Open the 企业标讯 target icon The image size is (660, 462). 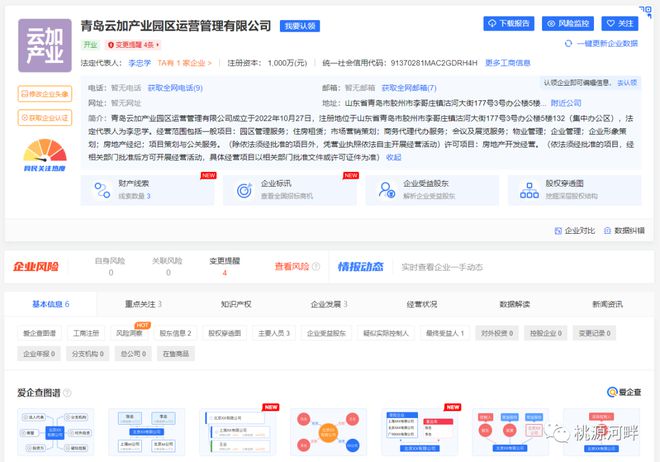click(x=245, y=191)
